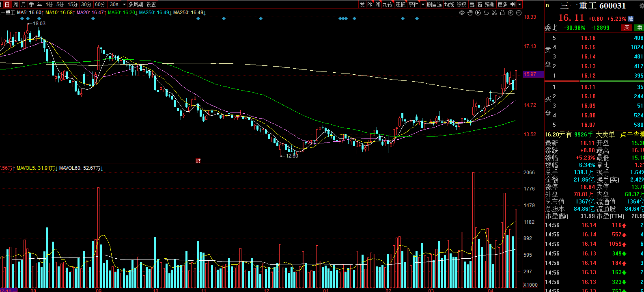Click the undo arrow icon
This screenshot has width=644, height=292.
(x=486, y=13)
